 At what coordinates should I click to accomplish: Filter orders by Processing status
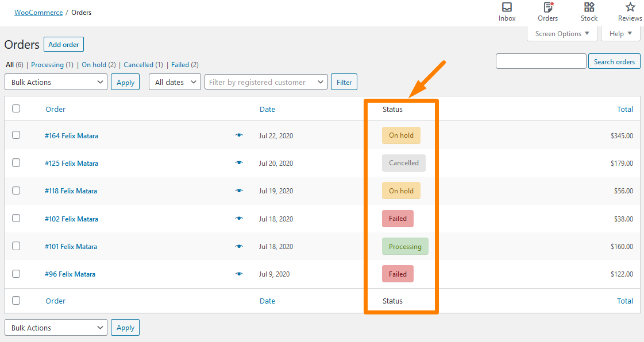pyautogui.click(x=47, y=65)
